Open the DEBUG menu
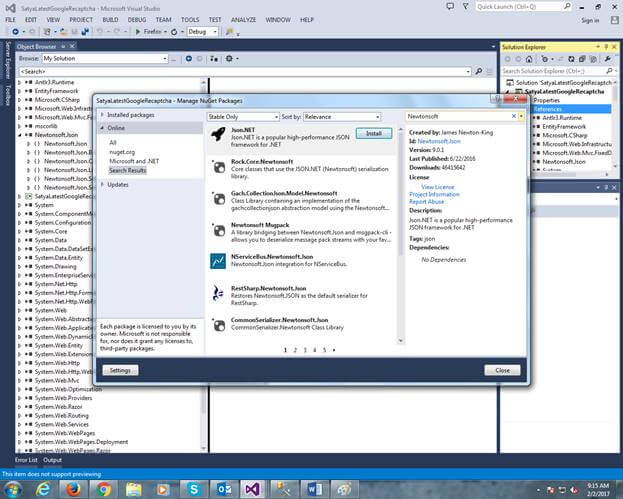623x499 pixels. tap(137, 19)
